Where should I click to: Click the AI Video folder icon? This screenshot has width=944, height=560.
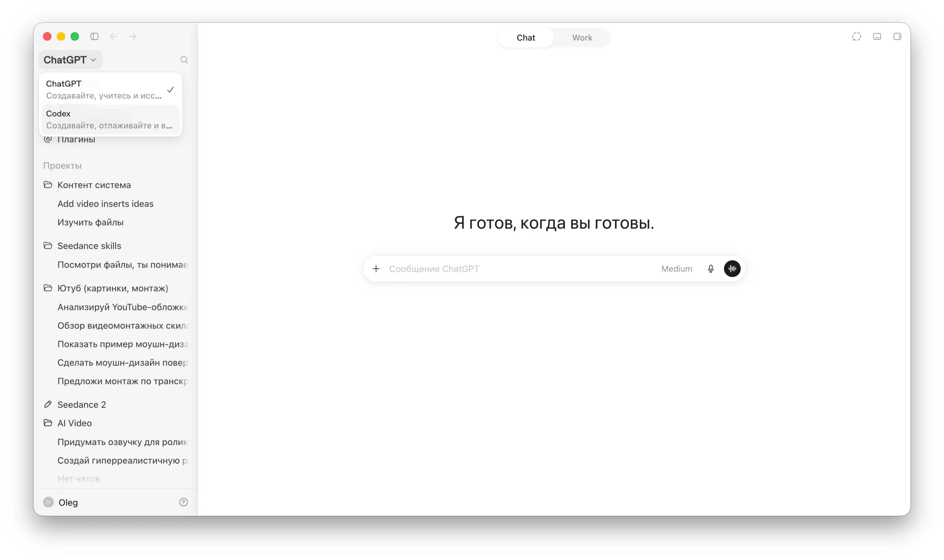(x=48, y=423)
